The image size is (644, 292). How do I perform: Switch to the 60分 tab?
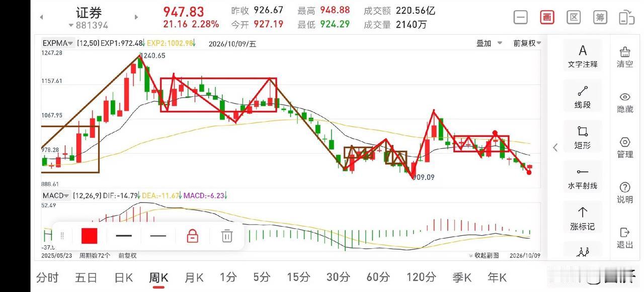[378, 277]
